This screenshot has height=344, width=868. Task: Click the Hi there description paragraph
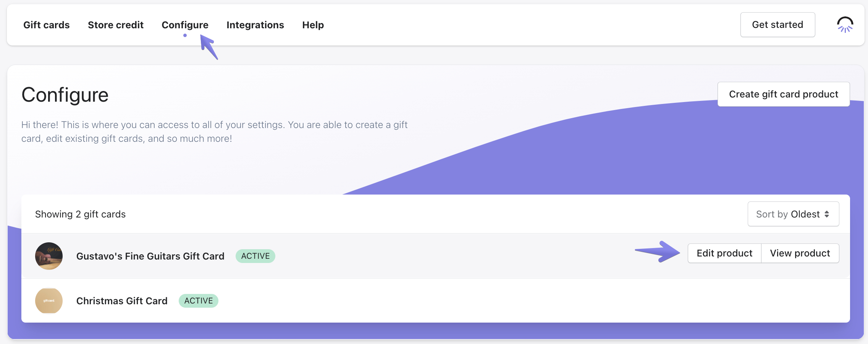tap(214, 131)
